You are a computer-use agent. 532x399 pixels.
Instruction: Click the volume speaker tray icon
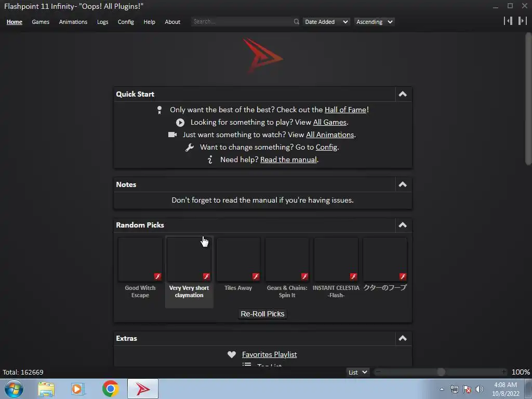480,389
